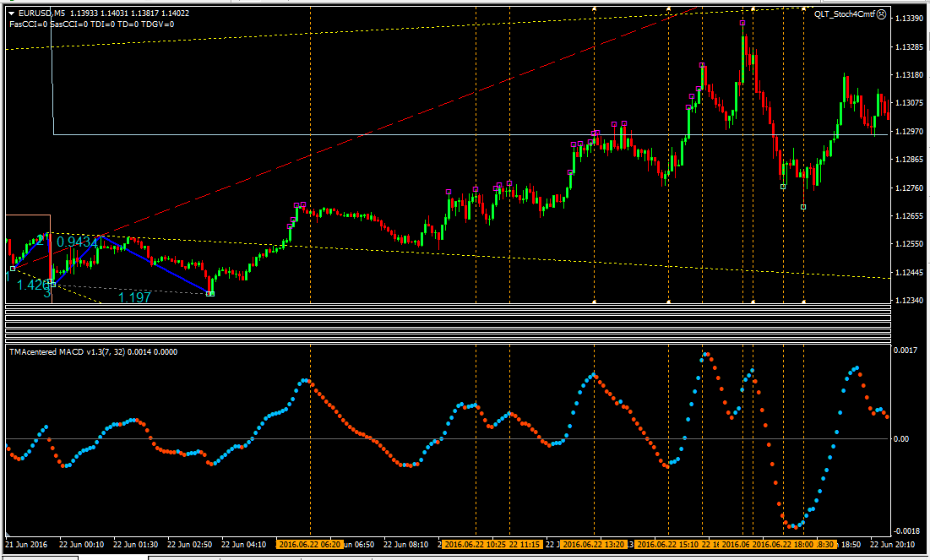Click price level 1.13180 on the scale
This screenshot has width=930, height=560.
click(909, 74)
